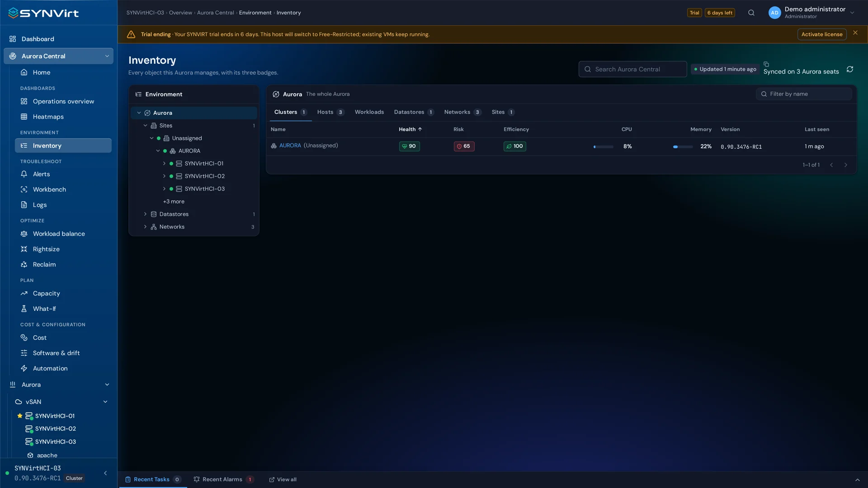Switch to the Datastores tab

pyautogui.click(x=414, y=112)
